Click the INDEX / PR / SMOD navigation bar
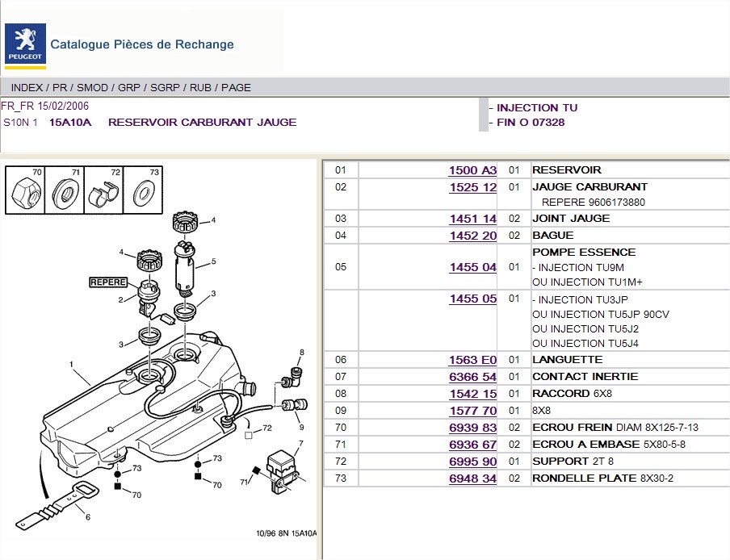Viewport: 730px width, 560px height. [131, 87]
